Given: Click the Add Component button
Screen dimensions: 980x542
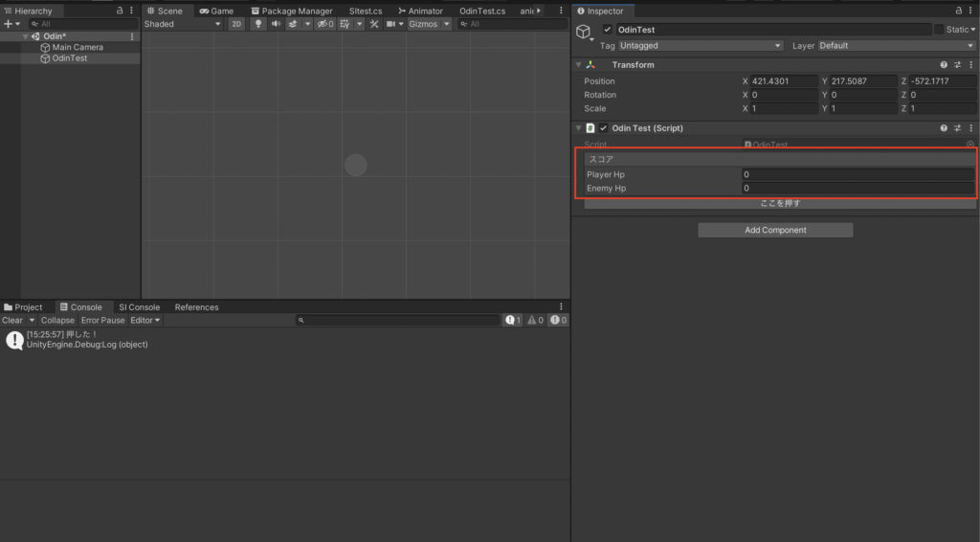Looking at the screenshot, I should click(x=775, y=230).
